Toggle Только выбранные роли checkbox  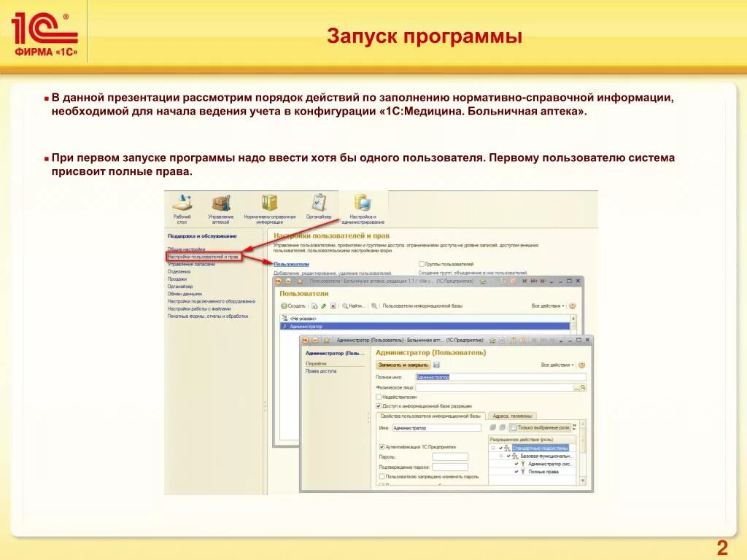click(x=514, y=427)
